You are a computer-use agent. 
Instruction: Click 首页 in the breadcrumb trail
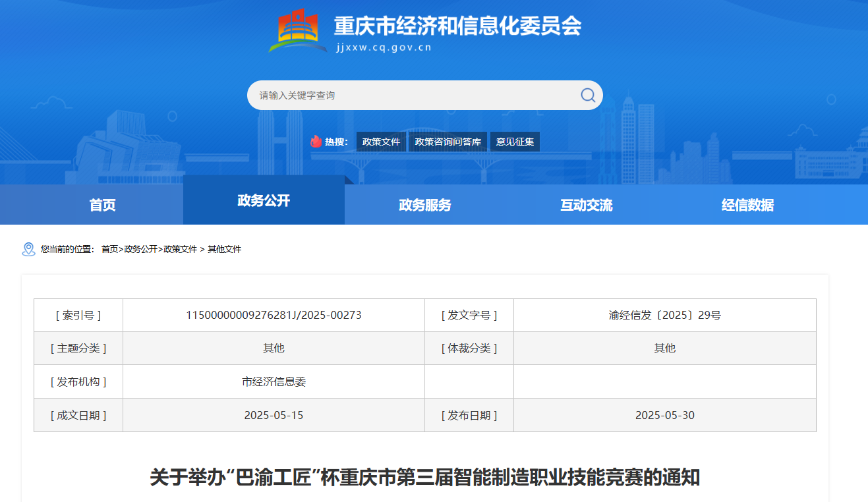pyautogui.click(x=109, y=249)
